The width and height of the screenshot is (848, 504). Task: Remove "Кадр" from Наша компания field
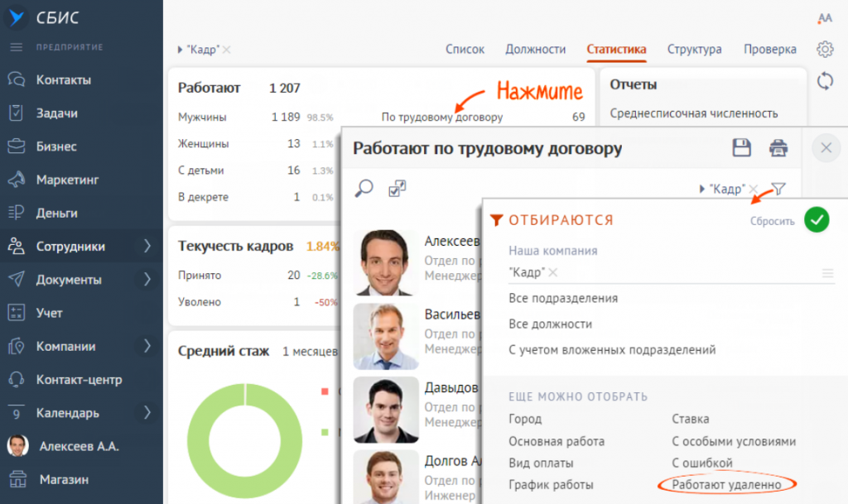(552, 273)
